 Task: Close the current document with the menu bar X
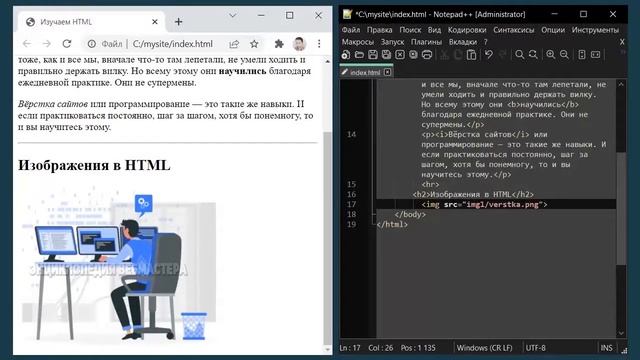[622, 42]
